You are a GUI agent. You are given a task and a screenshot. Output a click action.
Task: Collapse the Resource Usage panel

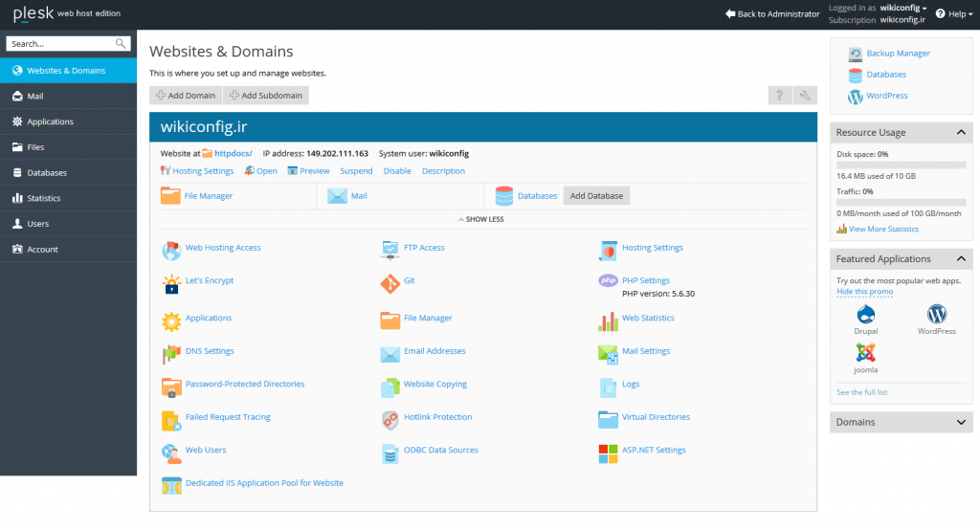[x=961, y=133]
